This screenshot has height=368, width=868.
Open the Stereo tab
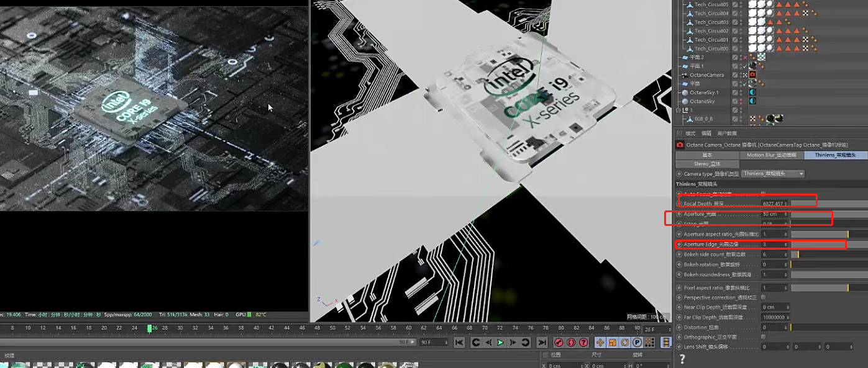point(707,164)
